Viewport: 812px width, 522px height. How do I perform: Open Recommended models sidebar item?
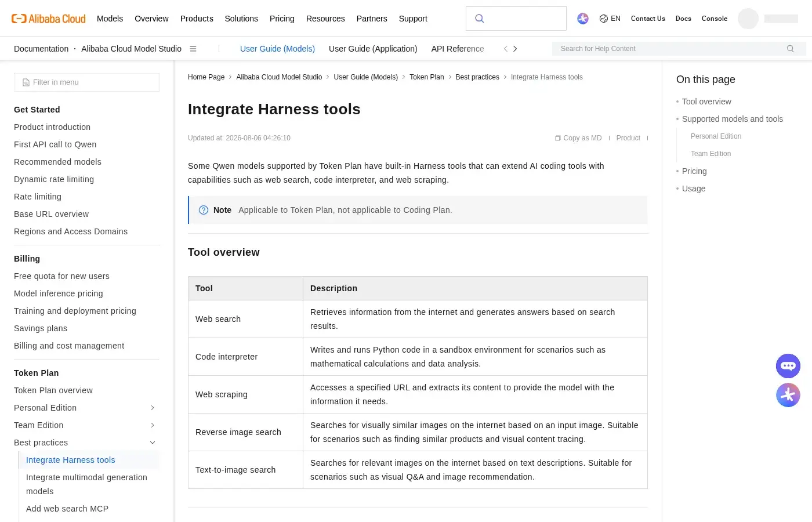[x=57, y=162]
